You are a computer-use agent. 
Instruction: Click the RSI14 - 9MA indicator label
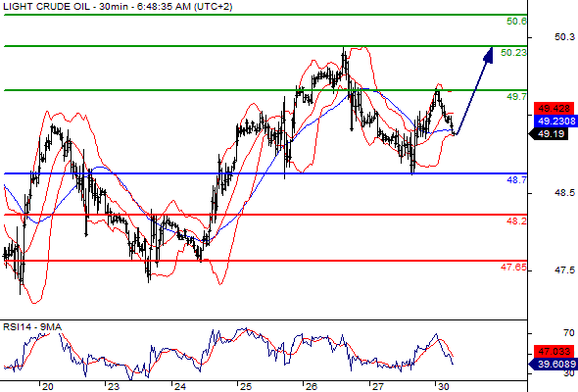pos(32,327)
